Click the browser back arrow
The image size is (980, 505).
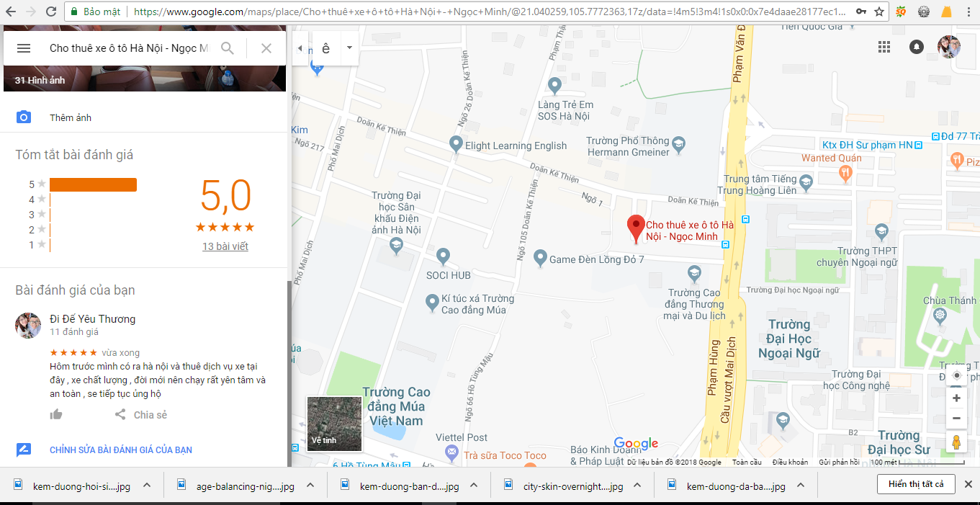(x=10, y=12)
